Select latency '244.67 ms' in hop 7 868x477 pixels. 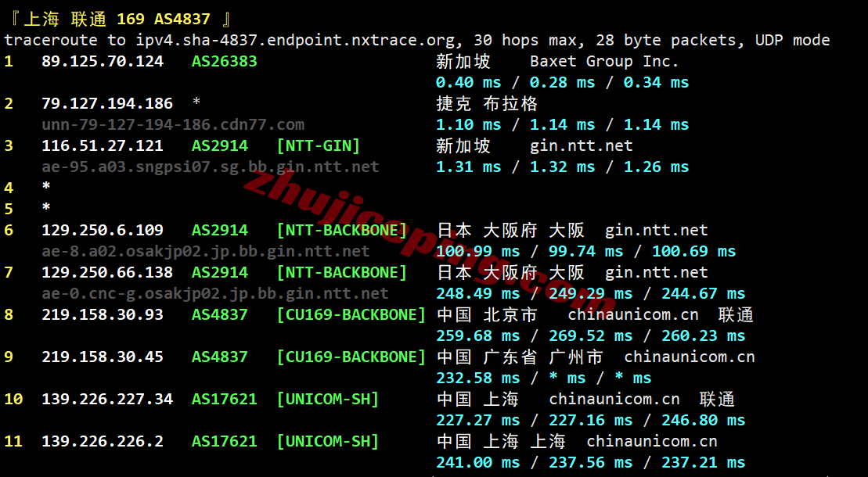(x=703, y=293)
